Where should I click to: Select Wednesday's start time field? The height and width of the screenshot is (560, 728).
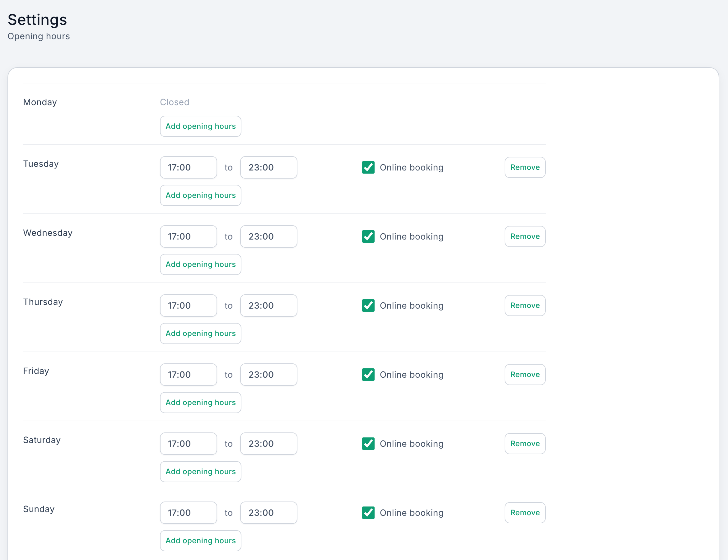point(188,236)
